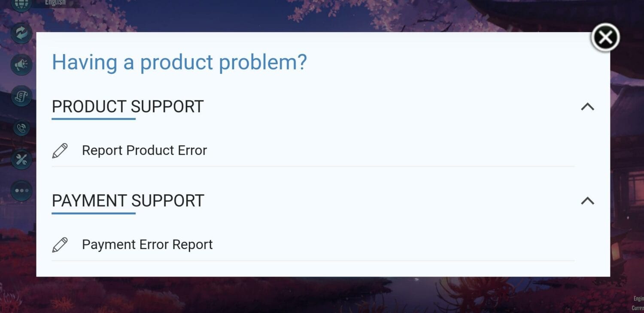Click the pencil icon beside Payment Error Report
This screenshot has width=644, height=313.
(60, 244)
